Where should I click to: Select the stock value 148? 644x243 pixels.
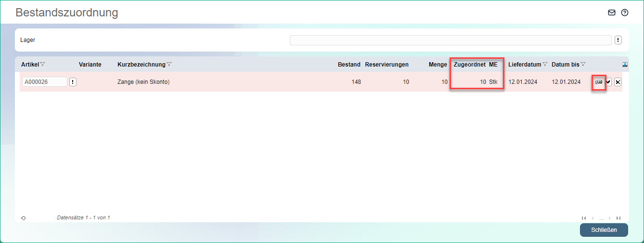point(356,82)
